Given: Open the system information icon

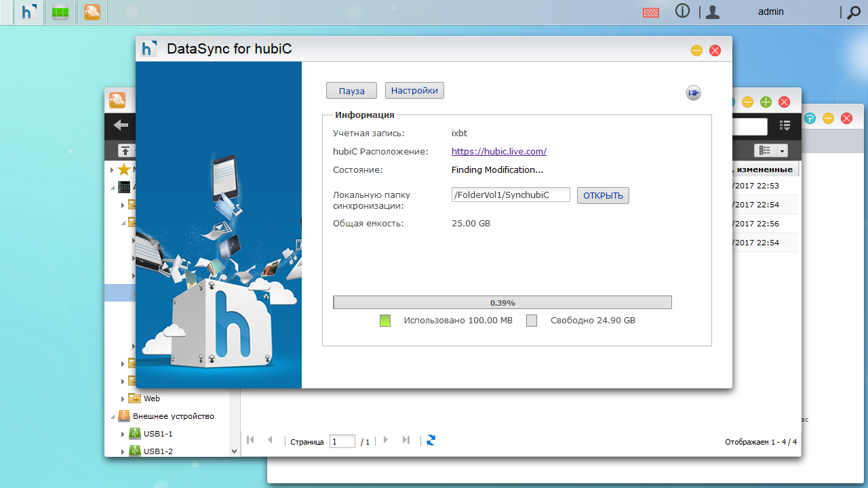Looking at the screenshot, I should click(682, 11).
